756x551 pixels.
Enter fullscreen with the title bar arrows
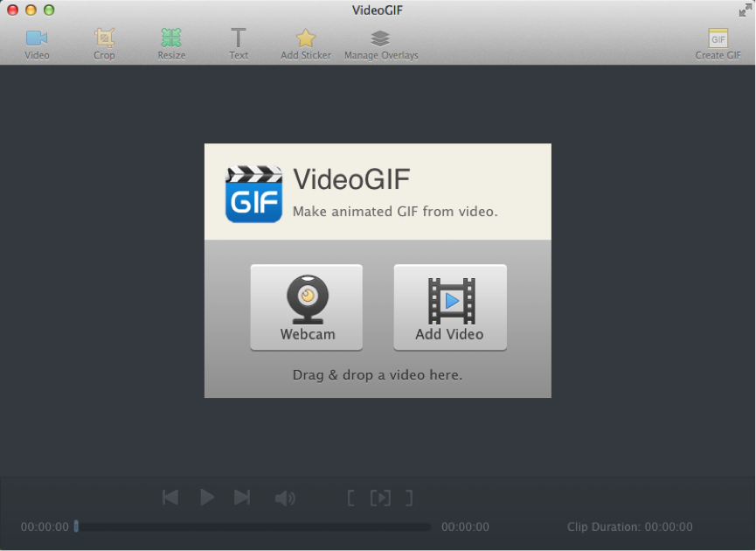745,10
